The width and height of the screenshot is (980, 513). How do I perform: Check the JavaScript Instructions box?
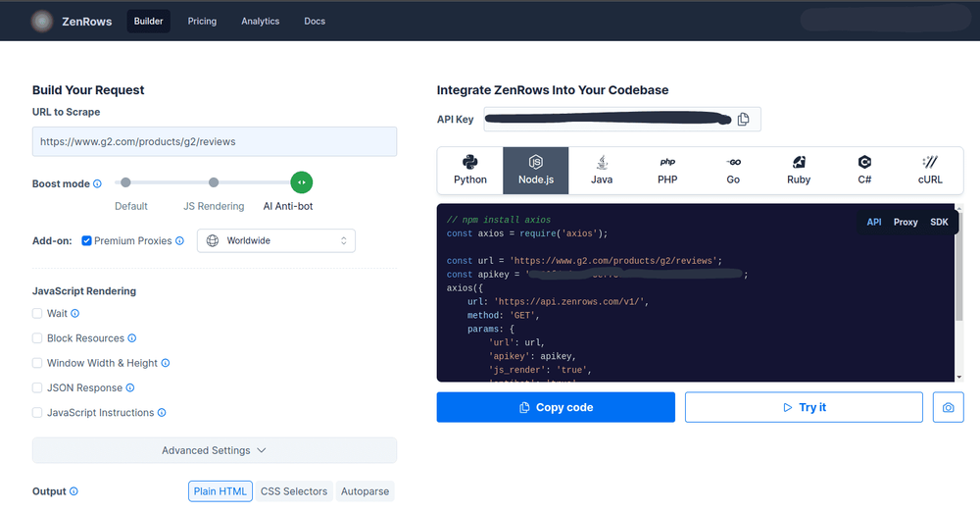37,413
